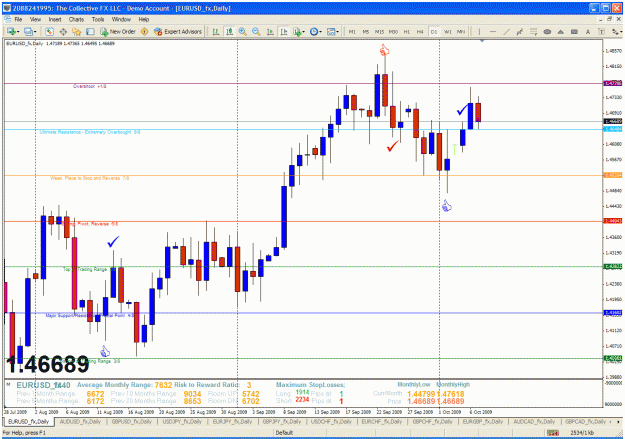Select the Equidistant Channel tool
This screenshot has height=439, width=625.
(x=520, y=31)
